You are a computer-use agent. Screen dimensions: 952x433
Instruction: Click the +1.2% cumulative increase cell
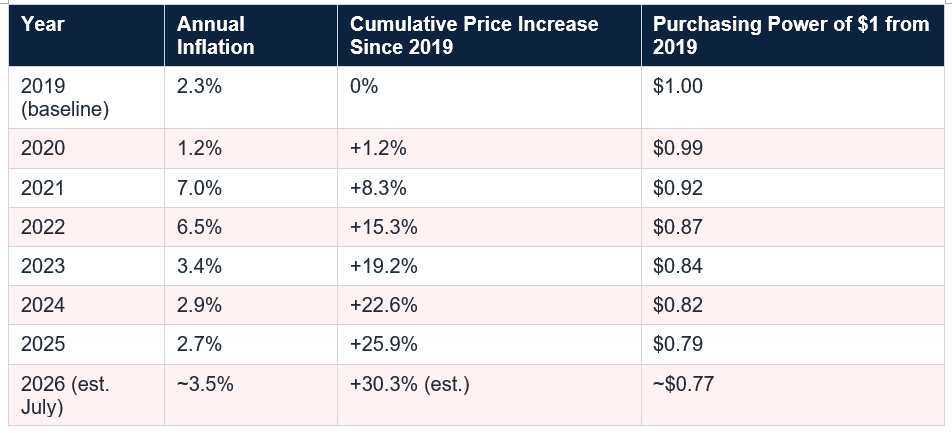[x=489, y=149]
